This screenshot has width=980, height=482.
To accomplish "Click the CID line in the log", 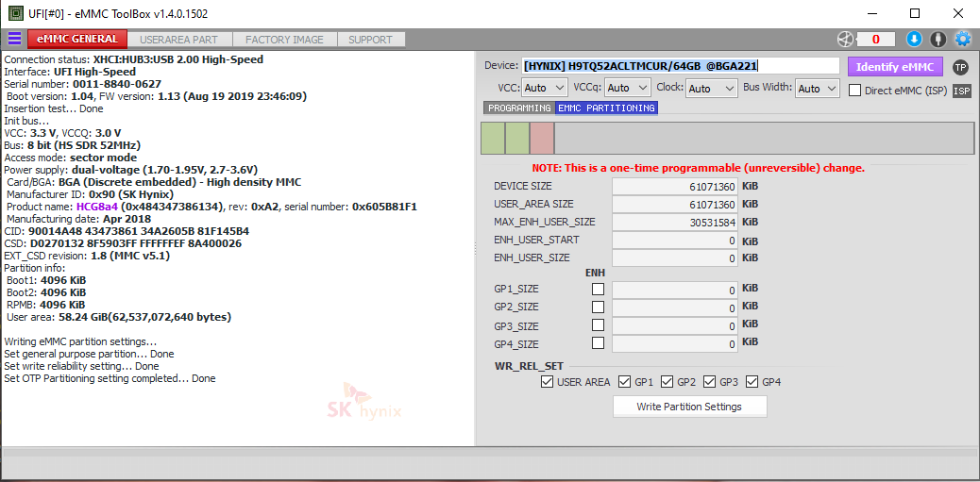I will click(127, 231).
